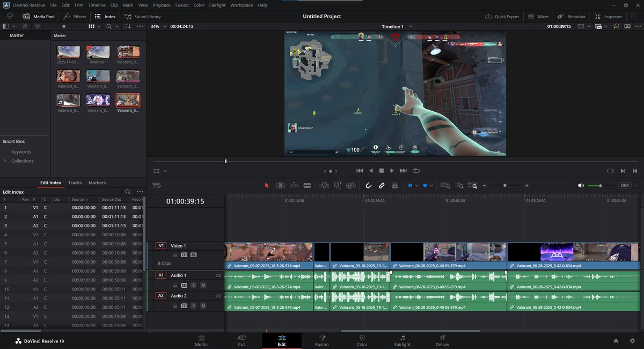Toggle auto track selector on Video 1

[x=184, y=255]
